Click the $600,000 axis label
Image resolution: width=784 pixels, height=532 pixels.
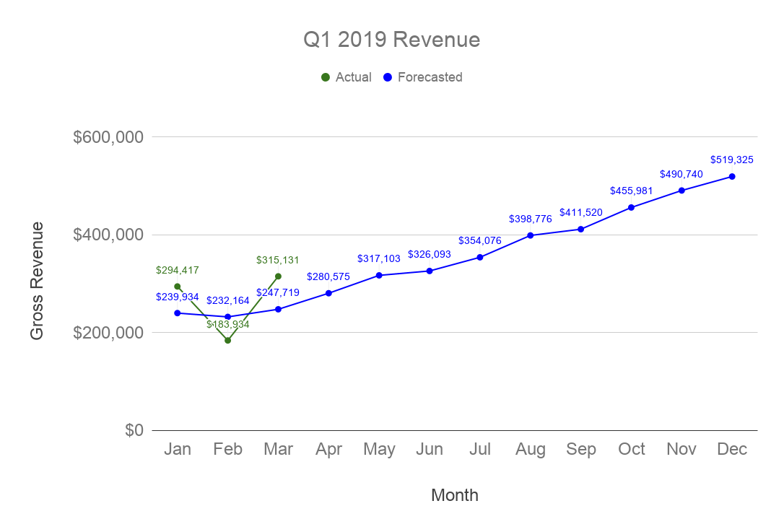pyautogui.click(x=108, y=137)
